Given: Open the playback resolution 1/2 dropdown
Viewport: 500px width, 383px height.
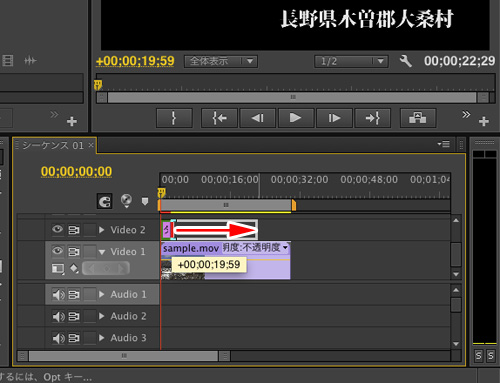Looking at the screenshot, I should [351, 61].
